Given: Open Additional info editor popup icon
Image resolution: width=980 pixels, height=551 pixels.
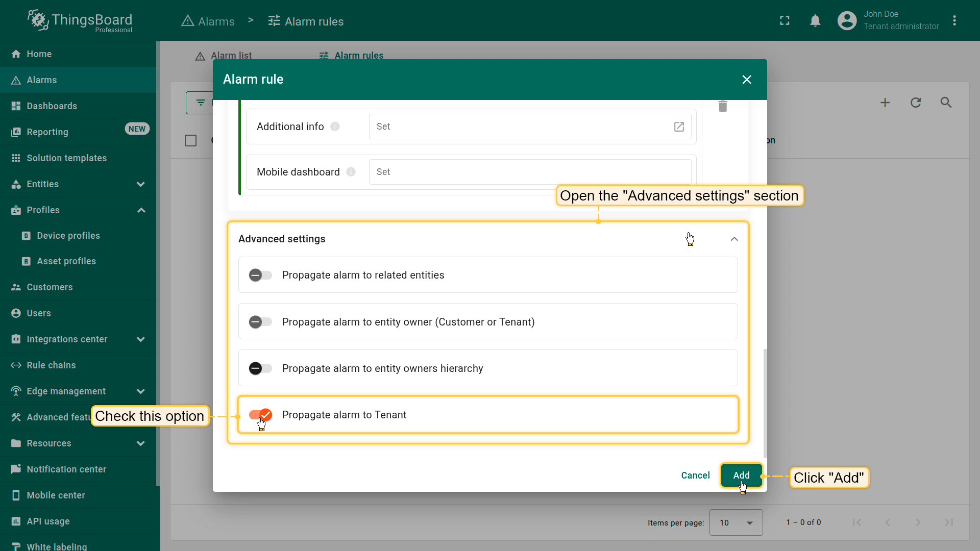Looking at the screenshot, I should (679, 127).
